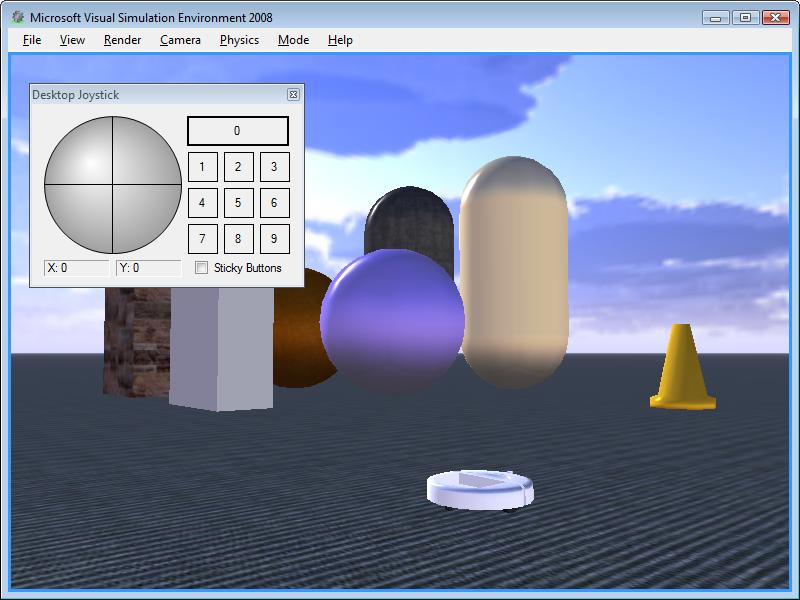This screenshot has width=800, height=600.
Task: Click the application icon in title bar
Action: click(x=18, y=17)
